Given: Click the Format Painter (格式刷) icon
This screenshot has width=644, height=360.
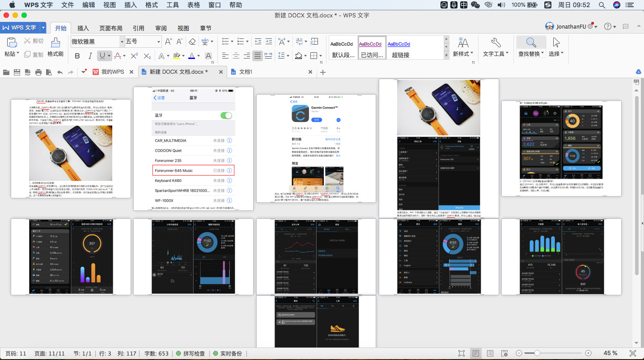Looking at the screenshot, I should point(55,43).
